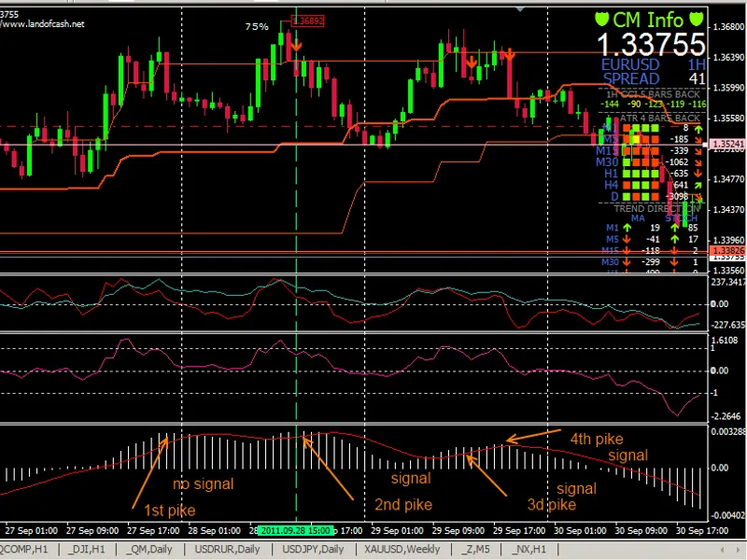Screen dimensions: 747x560
Task: Click the left green shield CM Info icon
Action: (x=602, y=20)
